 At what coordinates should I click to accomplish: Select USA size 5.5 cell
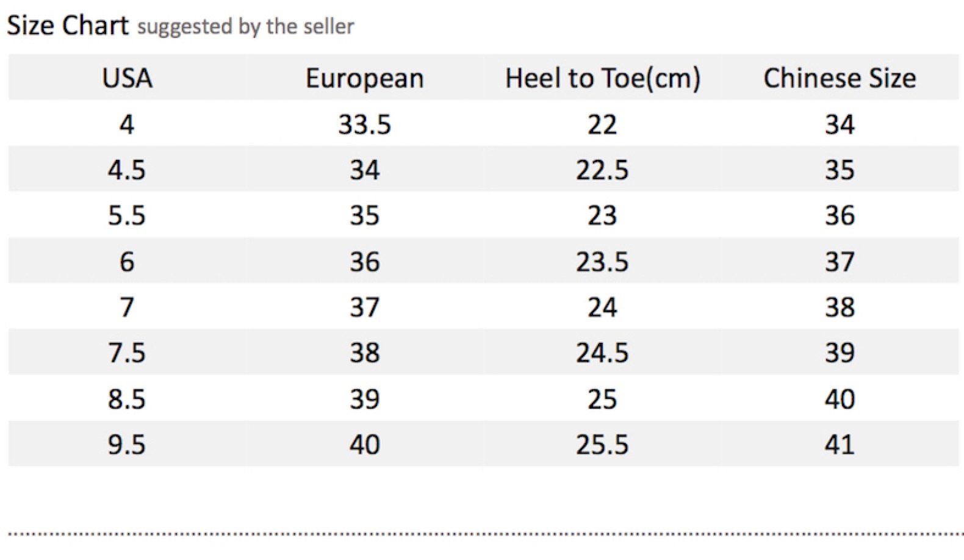coord(127,215)
